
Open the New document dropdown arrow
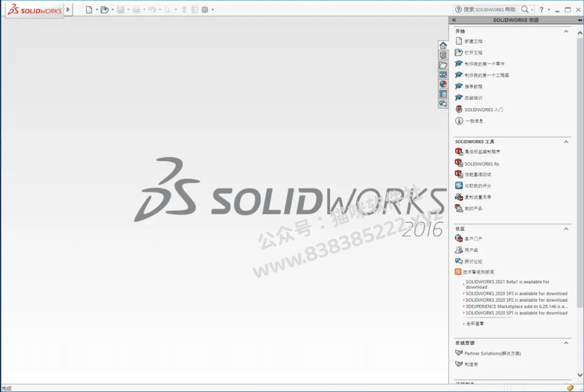pyautogui.click(x=97, y=10)
